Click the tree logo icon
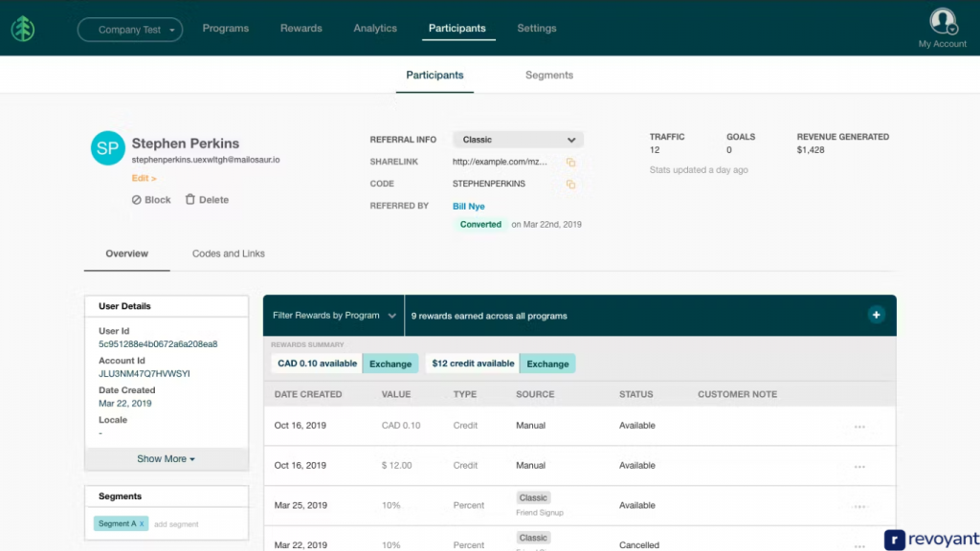 click(23, 29)
